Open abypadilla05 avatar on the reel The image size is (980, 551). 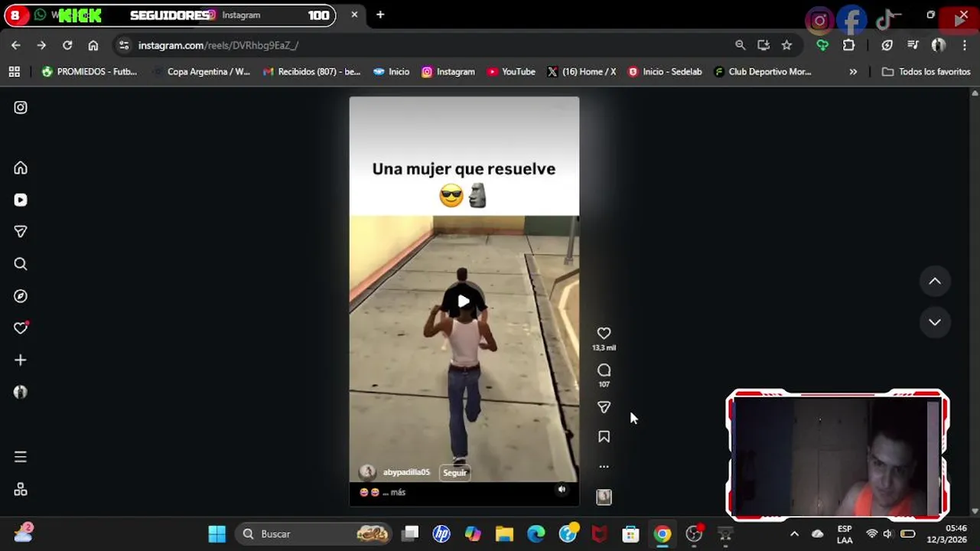[x=367, y=472]
